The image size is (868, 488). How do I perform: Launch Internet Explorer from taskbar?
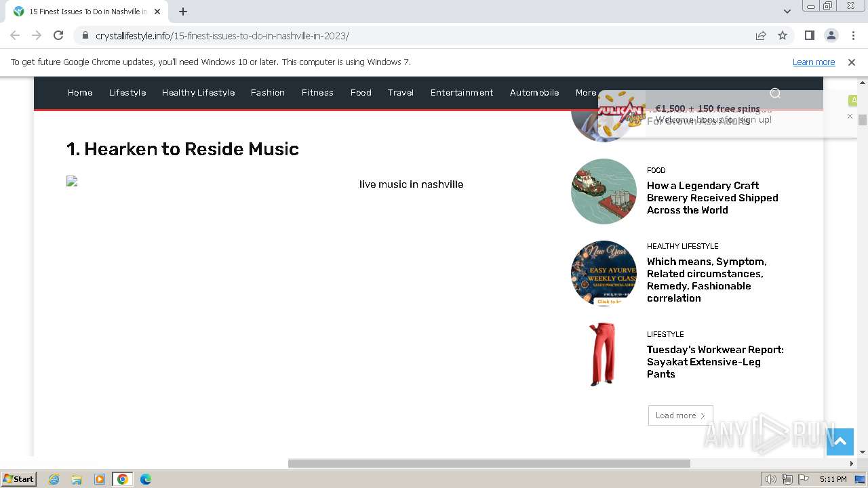(54, 479)
